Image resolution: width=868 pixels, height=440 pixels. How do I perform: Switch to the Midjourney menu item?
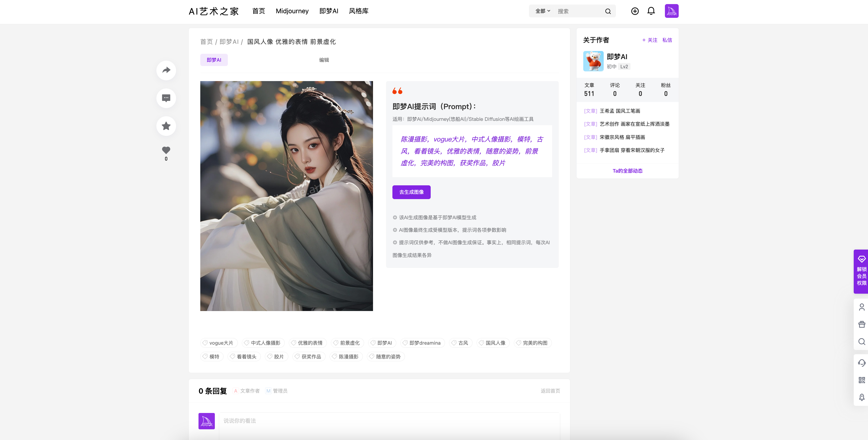pos(292,11)
